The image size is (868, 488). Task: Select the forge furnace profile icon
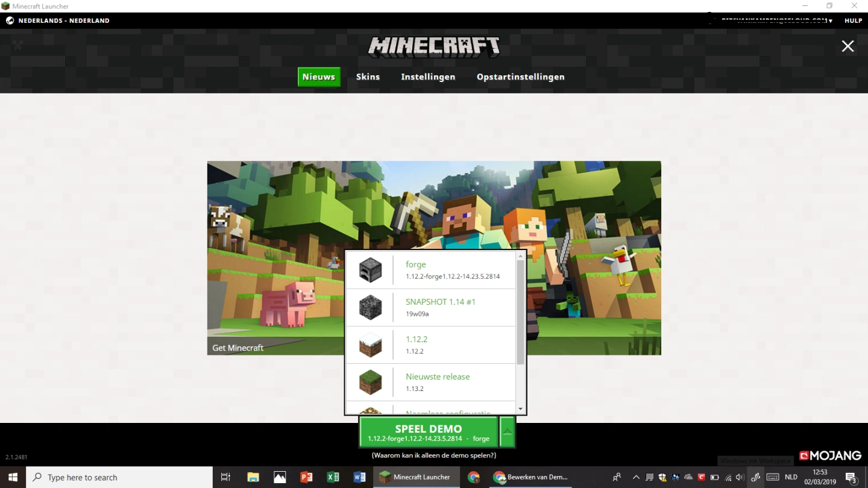click(370, 270)
